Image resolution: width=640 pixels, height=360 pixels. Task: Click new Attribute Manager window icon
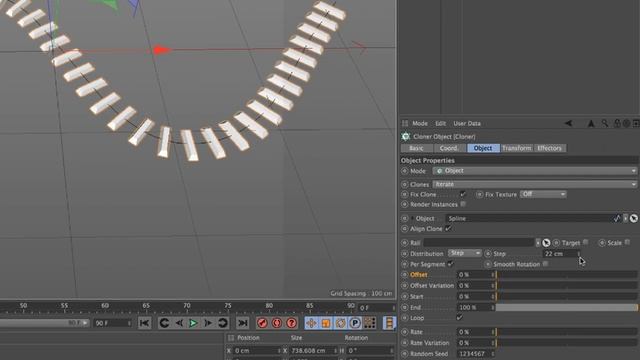(x=636, y=123)
